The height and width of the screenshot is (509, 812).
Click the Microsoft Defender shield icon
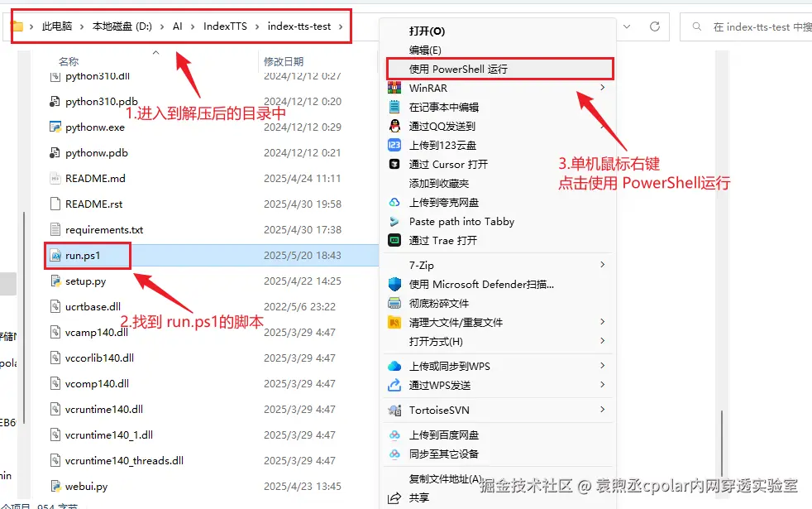point(394,284)
